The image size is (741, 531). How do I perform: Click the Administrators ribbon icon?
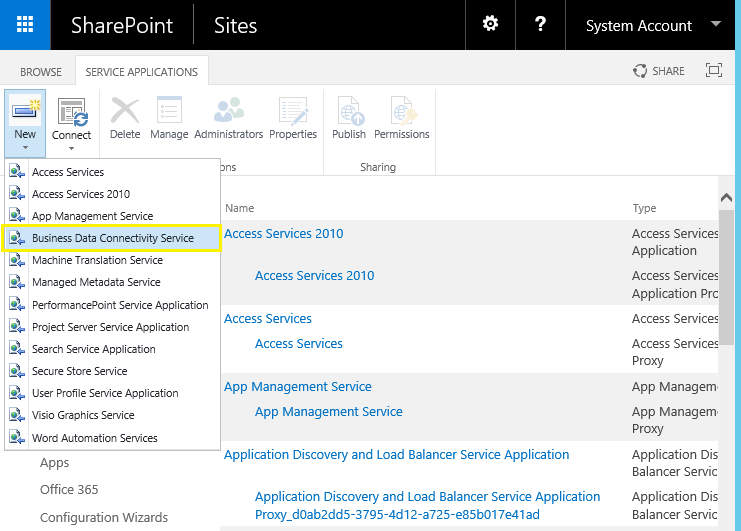click(x=229, y=110)
